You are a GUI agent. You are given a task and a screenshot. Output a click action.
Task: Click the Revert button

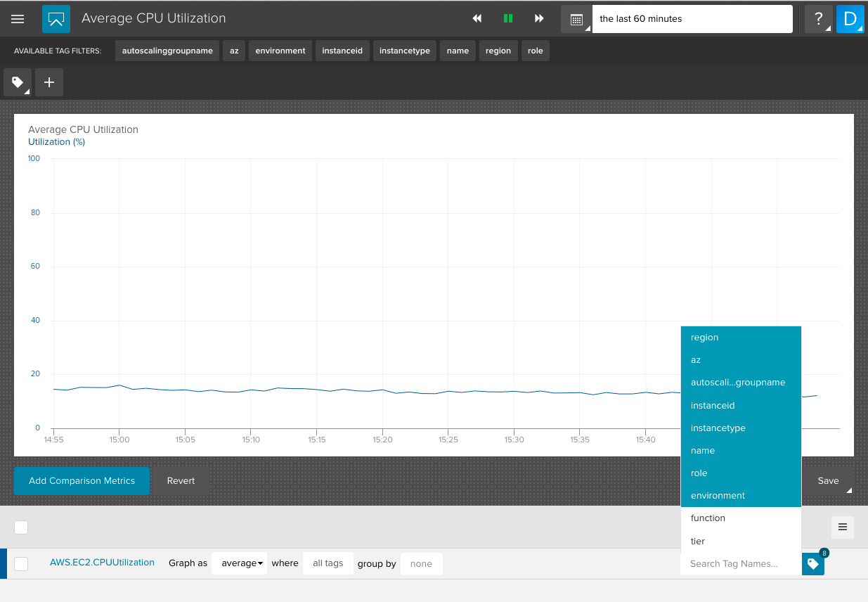coord(181,481)
